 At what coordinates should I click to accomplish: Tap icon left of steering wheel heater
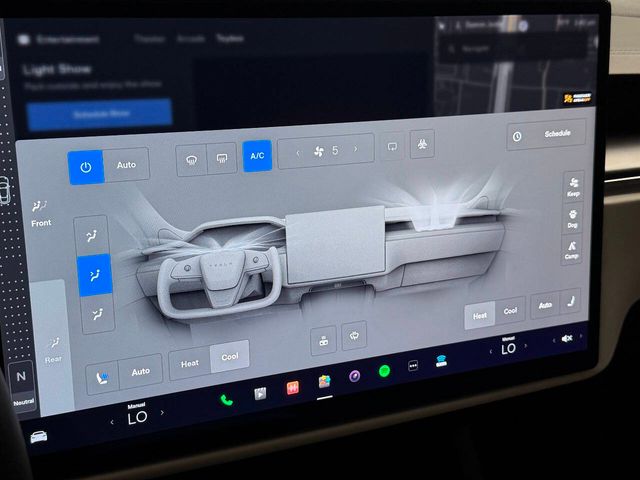[324, 340]
